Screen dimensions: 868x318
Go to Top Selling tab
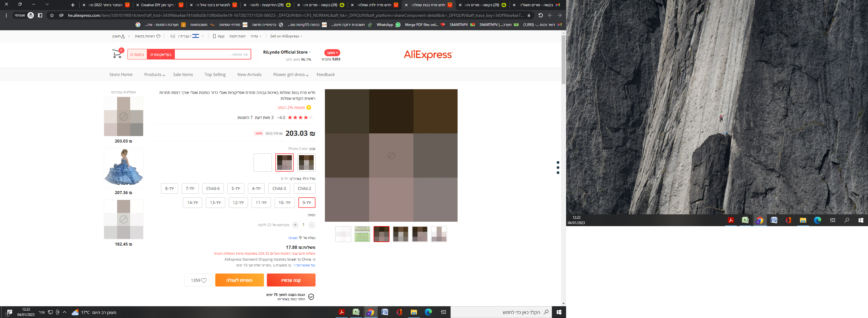click(x=215, y=75)
